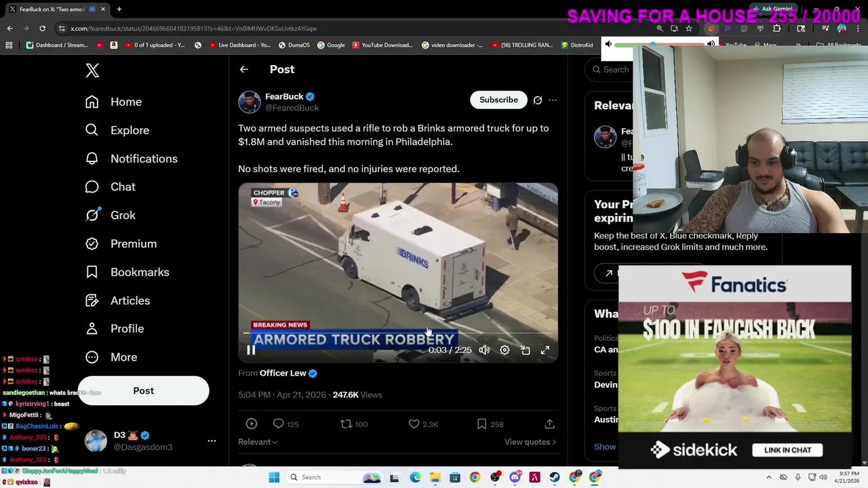This screenshot has height=488, width=868.
Task: Click the Windows taskbar Search box
Action: (x=335, y=477)
